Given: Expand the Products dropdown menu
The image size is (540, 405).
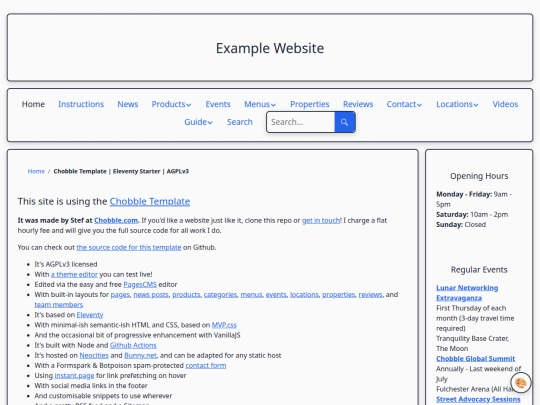Looking at the screenshot, I should (x=171, y=104).
